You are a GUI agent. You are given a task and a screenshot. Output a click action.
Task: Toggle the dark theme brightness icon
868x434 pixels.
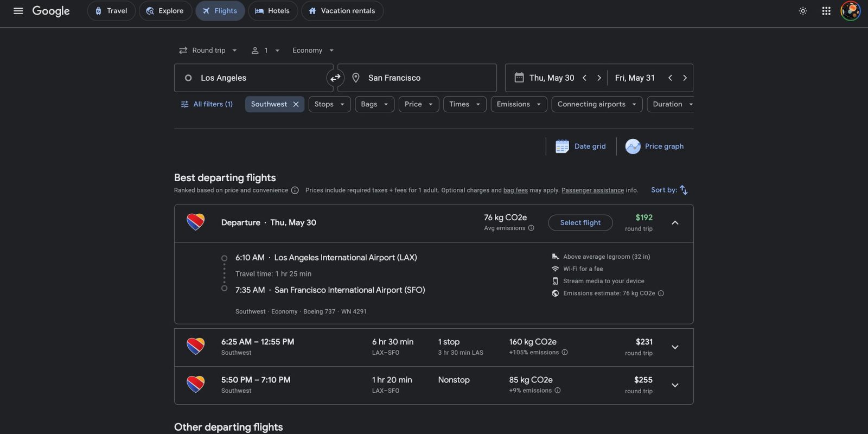(803, 11)
